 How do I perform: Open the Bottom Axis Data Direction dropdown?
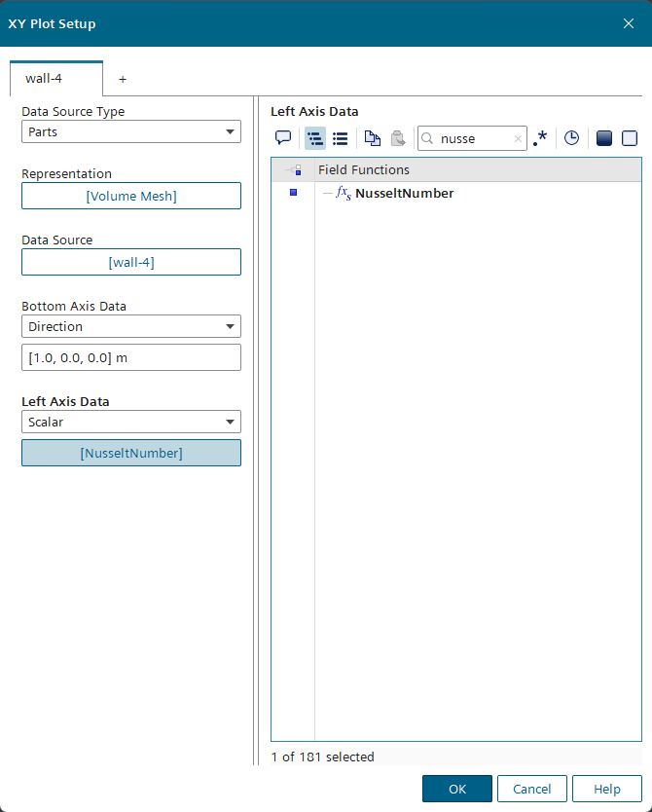(131, 326)
